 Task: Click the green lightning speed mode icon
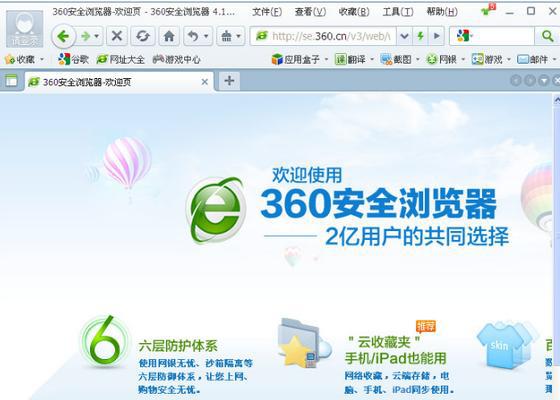point(421,36)
